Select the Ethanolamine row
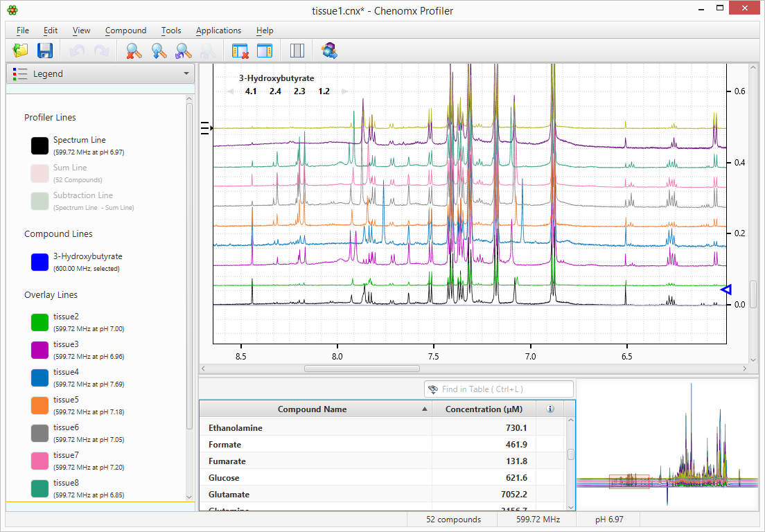765x532 pixels. (x=383, y=427)
